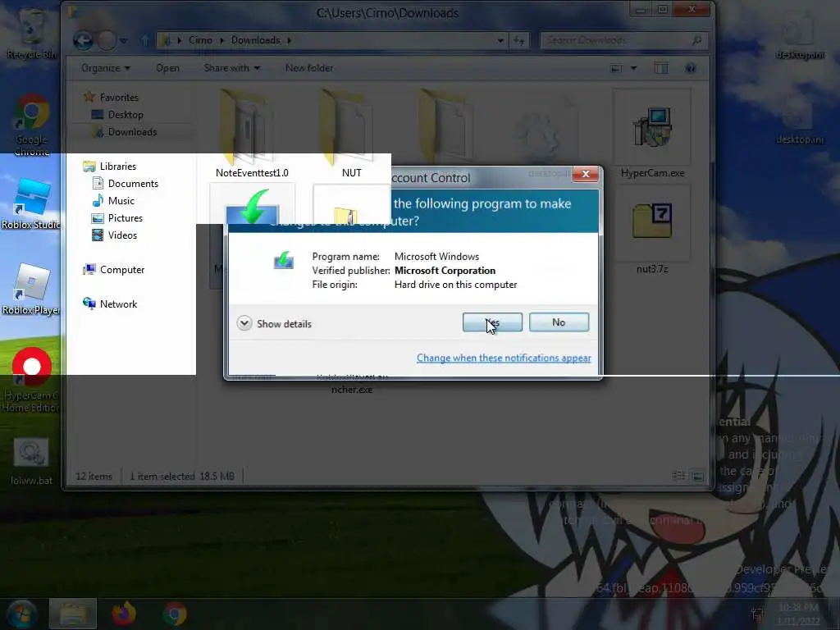Open the Share with menu
This screenshot has width=840, height=630.
tap(231, 68)
